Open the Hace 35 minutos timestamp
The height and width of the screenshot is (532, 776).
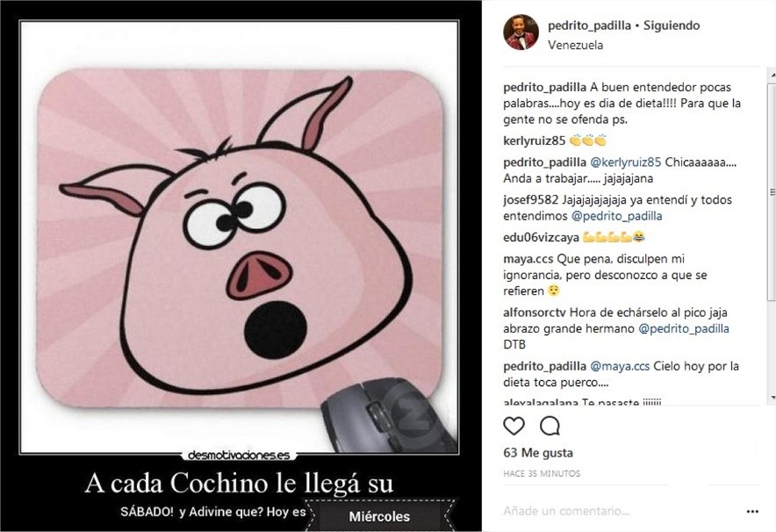(542, 473)
